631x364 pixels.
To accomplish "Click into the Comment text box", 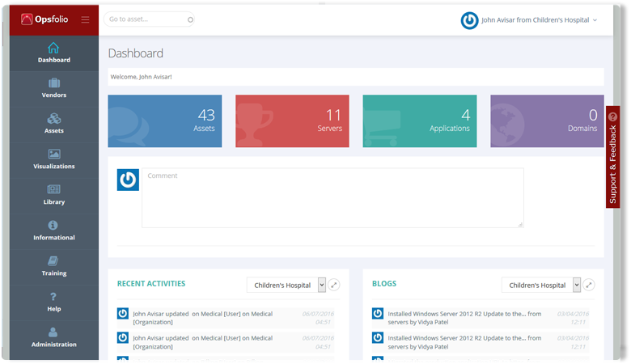I will coord(332,197).
